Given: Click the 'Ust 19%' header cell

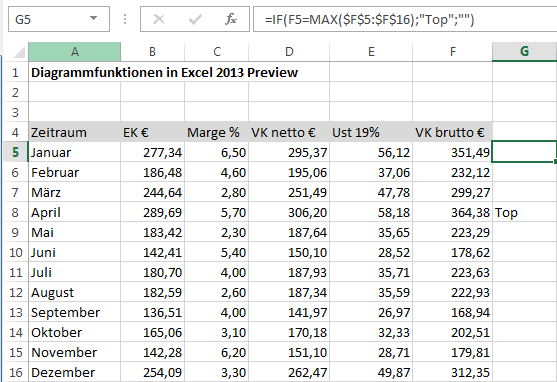Looking at the screenshot, I should tap(371, 133).
